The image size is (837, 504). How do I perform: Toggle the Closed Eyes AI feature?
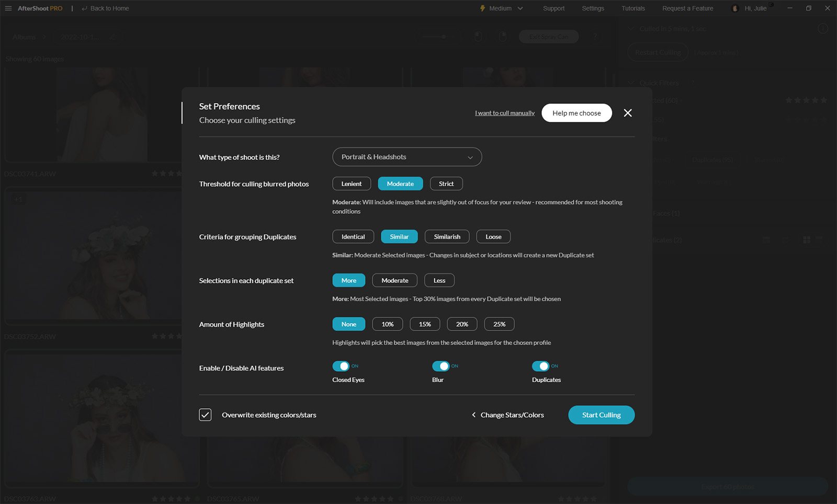tap(341, 366)
